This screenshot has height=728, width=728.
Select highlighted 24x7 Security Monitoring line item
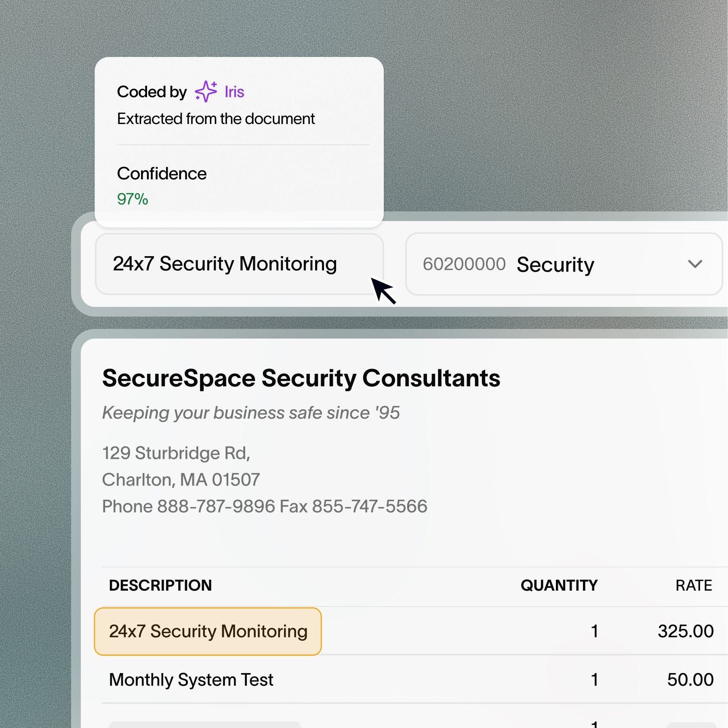[x=208, y=631]
